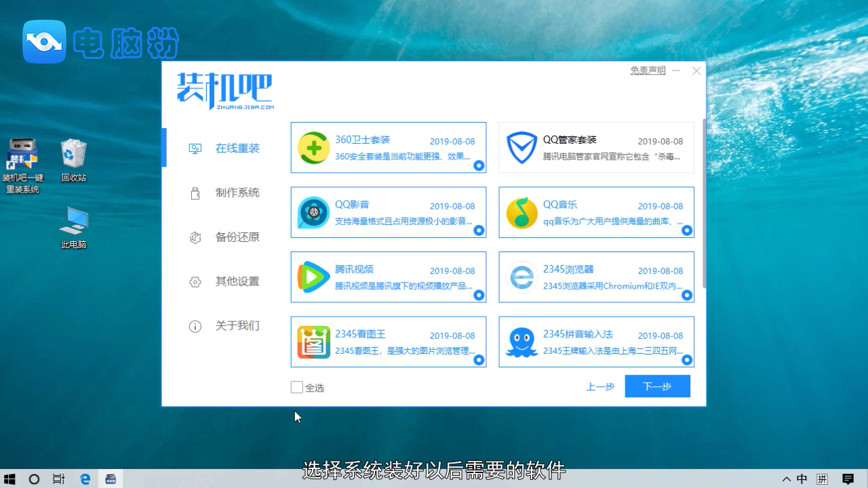Click the QQ影音 film reel icon
This screenshot has width=868, height=488.
click(314, 213)
